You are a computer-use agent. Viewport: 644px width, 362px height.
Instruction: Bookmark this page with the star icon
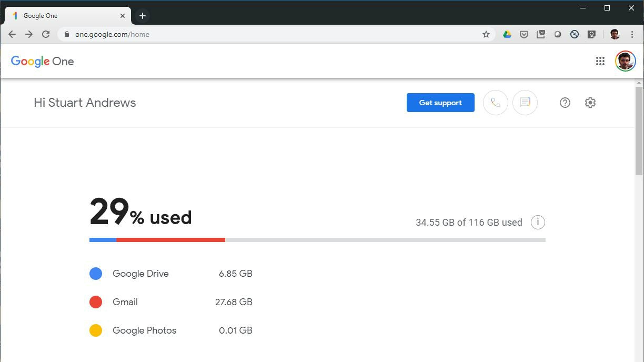coord(486,34)
